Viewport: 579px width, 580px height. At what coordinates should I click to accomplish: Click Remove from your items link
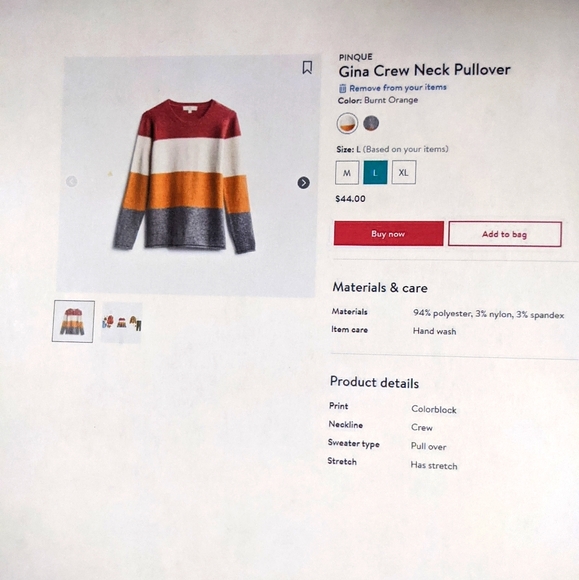398,88
